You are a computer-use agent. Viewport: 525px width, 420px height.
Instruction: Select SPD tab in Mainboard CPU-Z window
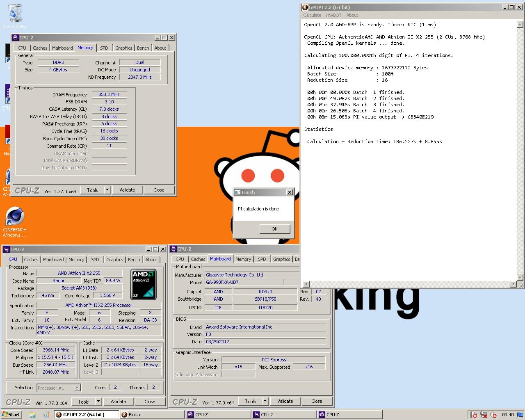pyautogui.click(x=262, y=259)
